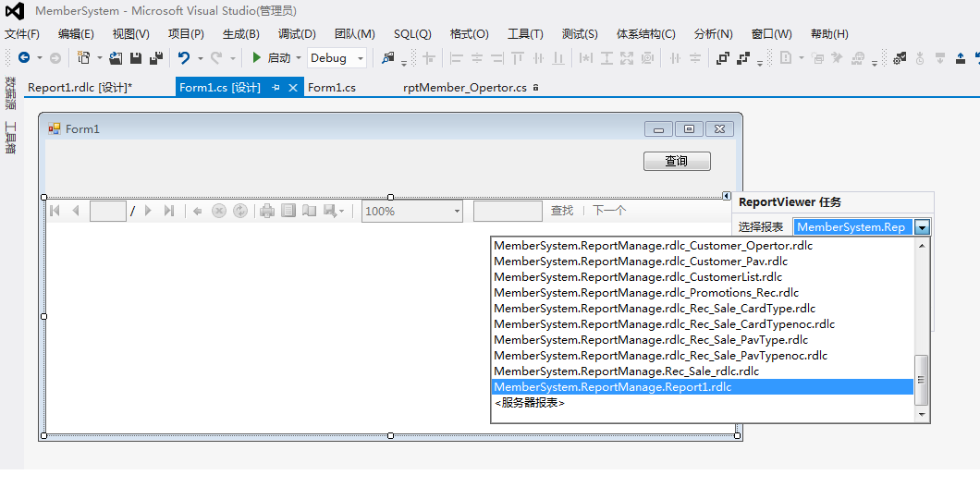The width and height of the screenshot is (980, 499).
Task: Select ReportManage.Report1.rdlc in the list
Action: 703,387
